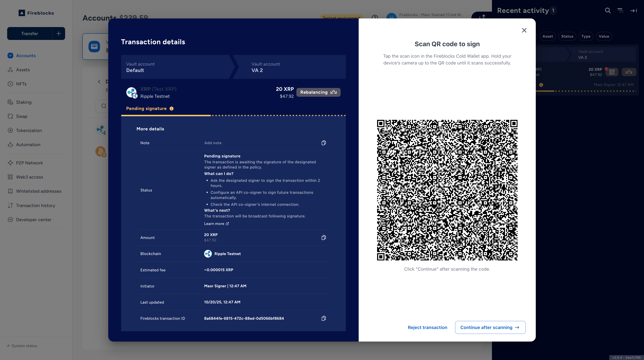The image size is (644, 360).
Task: Click the Default vault account source
Action: [175, 67]
